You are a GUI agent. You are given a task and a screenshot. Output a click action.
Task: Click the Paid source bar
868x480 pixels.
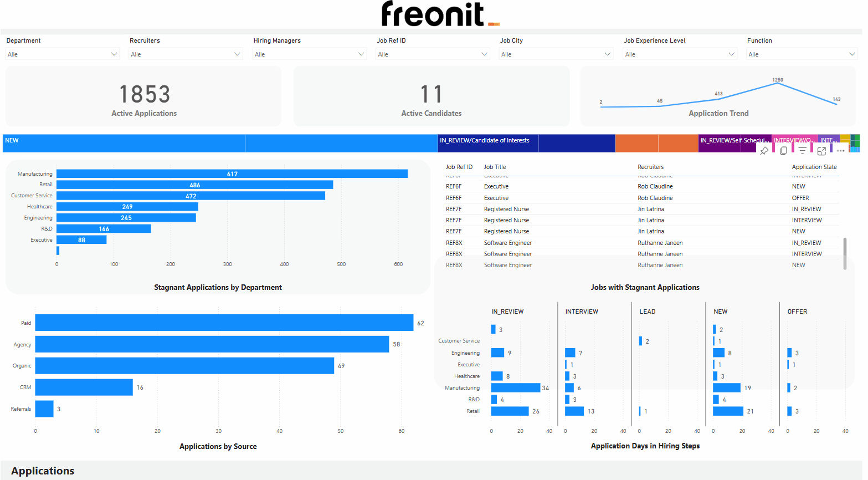[224, 323]
